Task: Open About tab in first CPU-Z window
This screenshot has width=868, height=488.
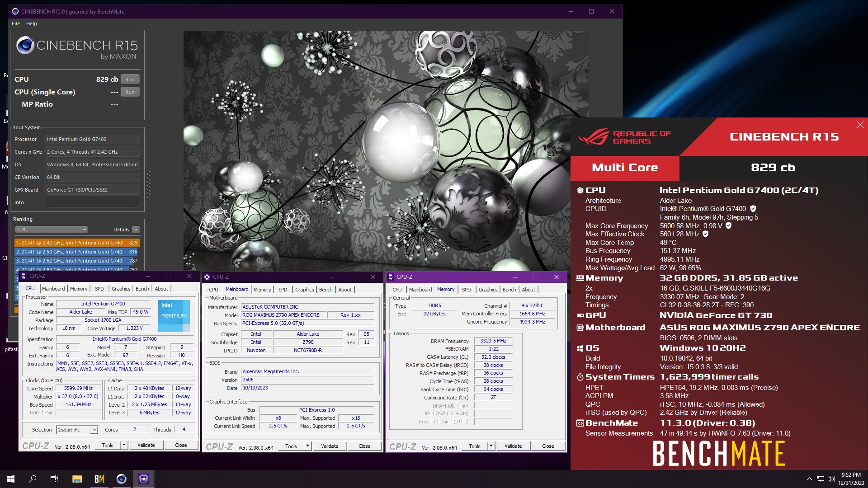Action: click(161, 289)
